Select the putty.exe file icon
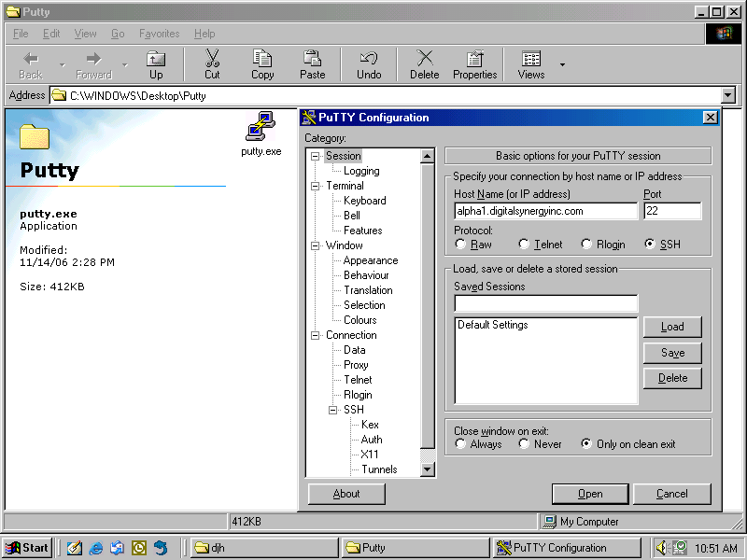Image resolution: width=747 pixels, height=560 pixels. 261,126
